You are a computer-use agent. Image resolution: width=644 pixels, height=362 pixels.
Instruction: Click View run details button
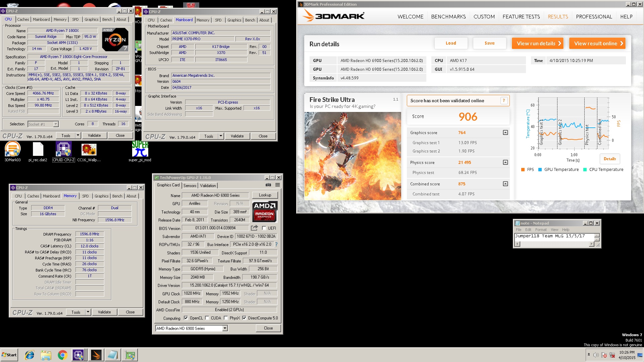pyautogui.click(x=538, y=43)
